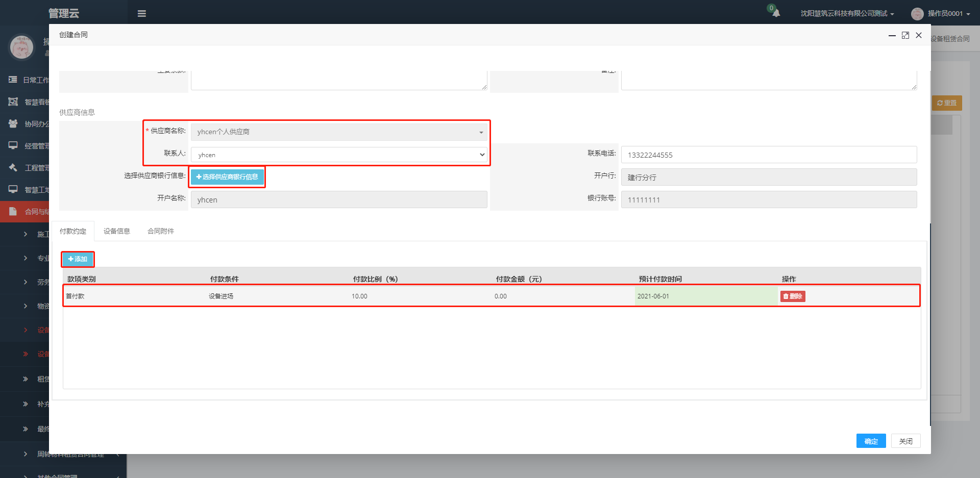The image size is (980, 478).
Task: Click the 选择供应商银行信息 button
Action: click(x=227, y=177)
